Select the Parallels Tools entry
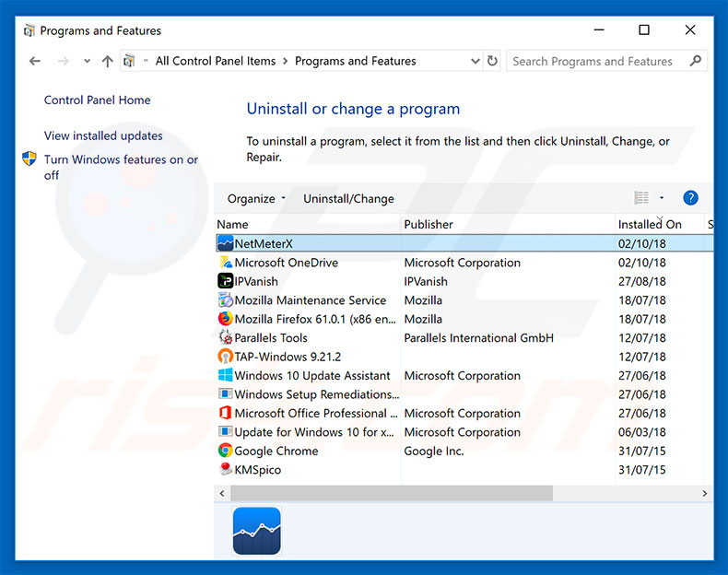 (x=271, y=337)
